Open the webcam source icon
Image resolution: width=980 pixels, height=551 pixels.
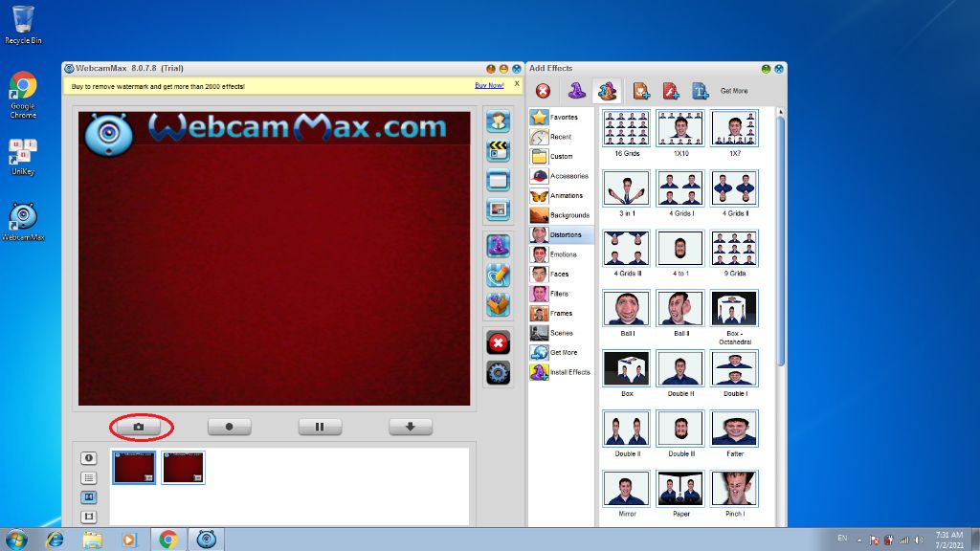[x=498, y=121]
